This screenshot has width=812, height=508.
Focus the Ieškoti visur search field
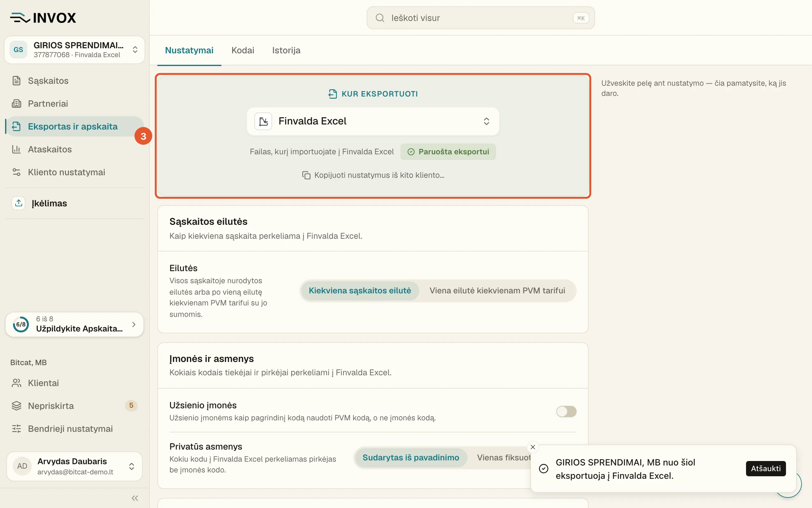[481, 18]
